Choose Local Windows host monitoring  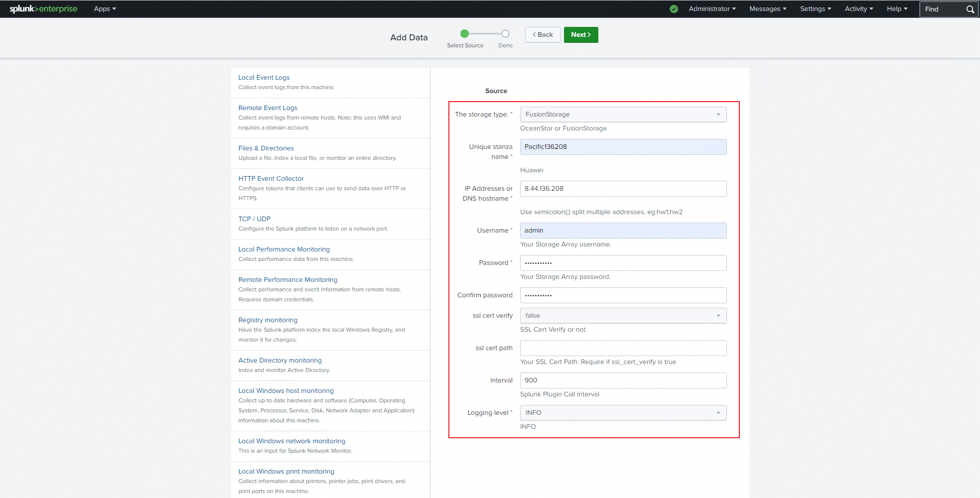point(286,391)
